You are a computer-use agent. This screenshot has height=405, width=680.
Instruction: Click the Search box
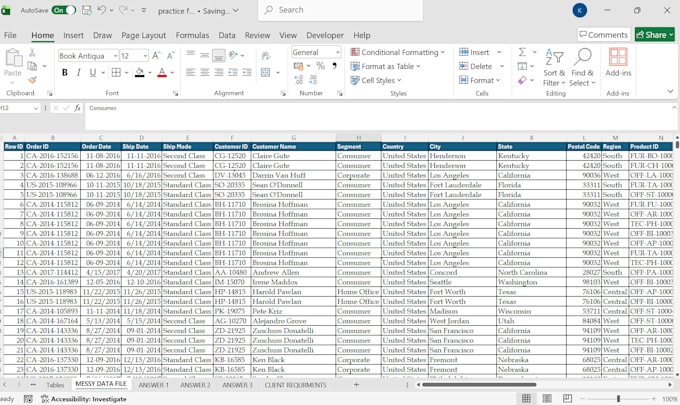pos(340,10)
